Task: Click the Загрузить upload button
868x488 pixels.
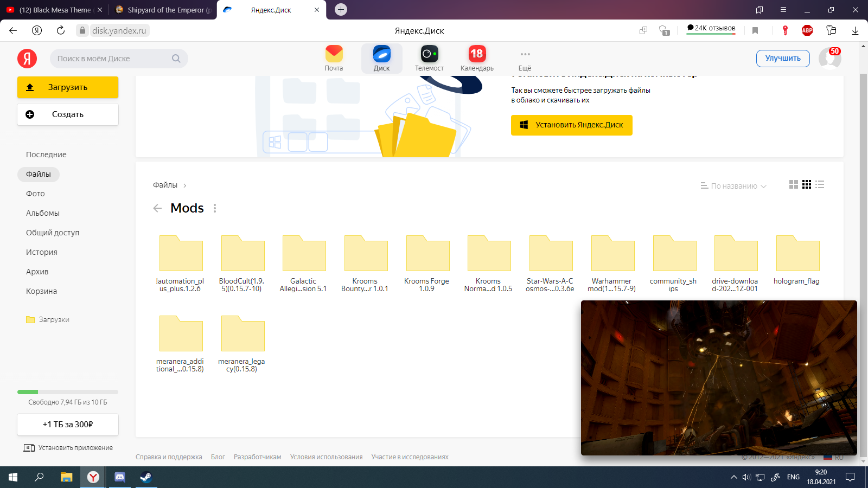Action: pyautogui.click(x=68, y=87)
